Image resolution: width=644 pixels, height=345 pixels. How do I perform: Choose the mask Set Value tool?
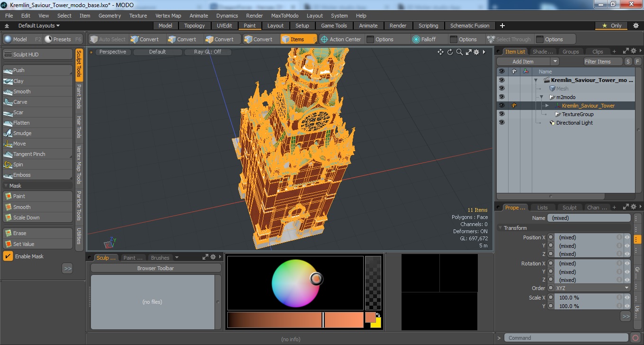click(37, 244)
